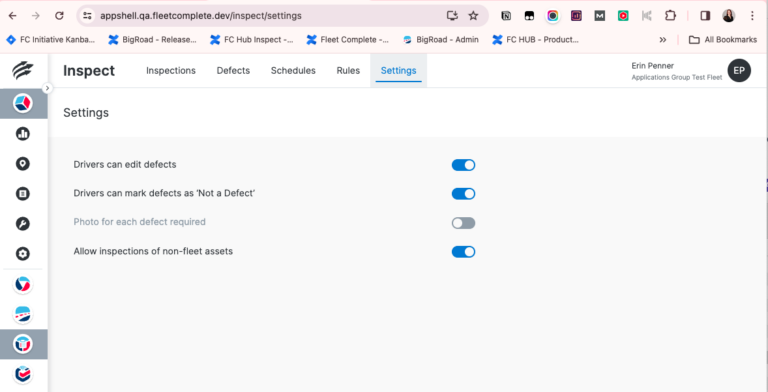This screenshot has height=392, width=768.
Task: Open the map pin location sidebar icon
Action: click(x=23, y=164)
